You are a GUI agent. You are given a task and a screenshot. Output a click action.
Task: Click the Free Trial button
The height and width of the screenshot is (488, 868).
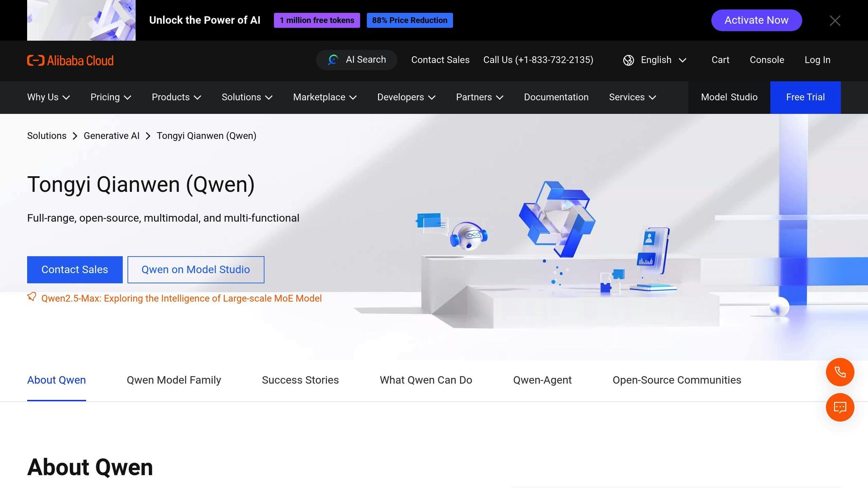(805, 97)
